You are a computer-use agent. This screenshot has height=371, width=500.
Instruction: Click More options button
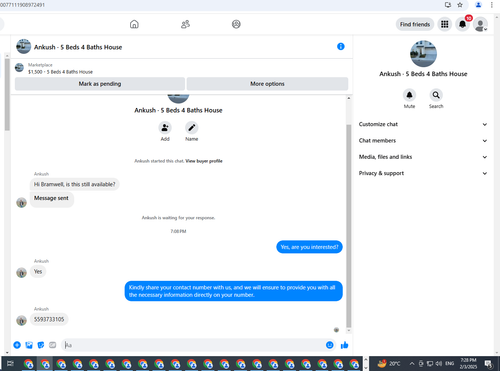coord(267,84)
